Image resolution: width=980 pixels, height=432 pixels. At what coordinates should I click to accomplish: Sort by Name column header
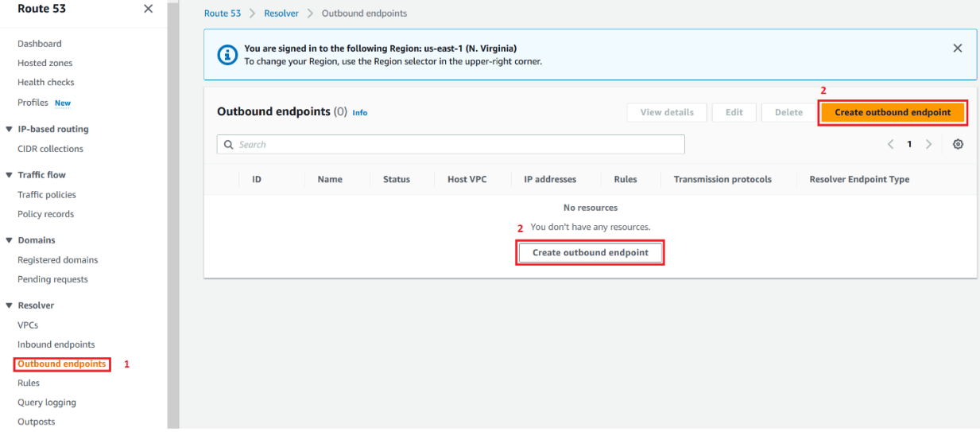(330, 179)
